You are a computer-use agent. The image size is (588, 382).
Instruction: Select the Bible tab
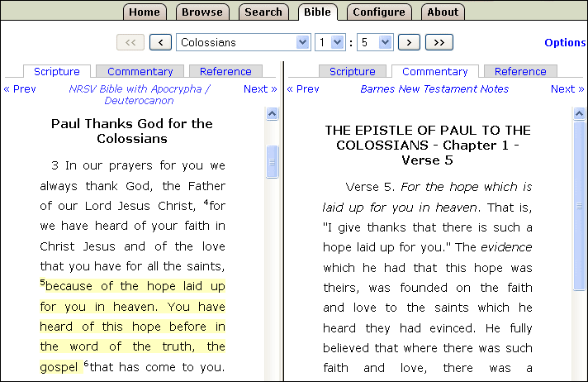(x=318, y=12)
